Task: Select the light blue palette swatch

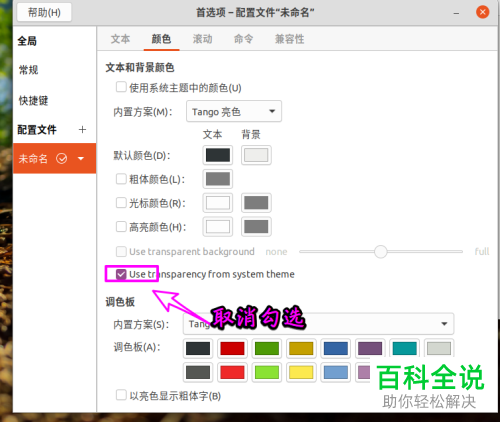Action: pos(336,372)
